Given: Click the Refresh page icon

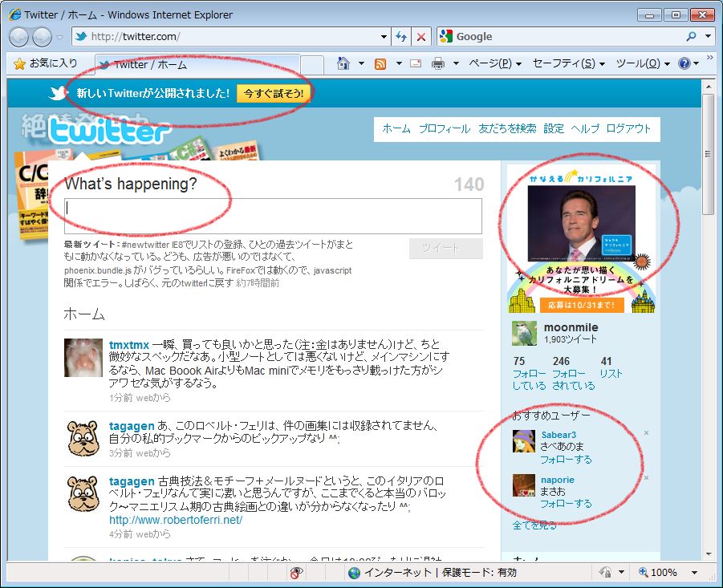Looking at the screenshot, I should (x=402, y=37).
